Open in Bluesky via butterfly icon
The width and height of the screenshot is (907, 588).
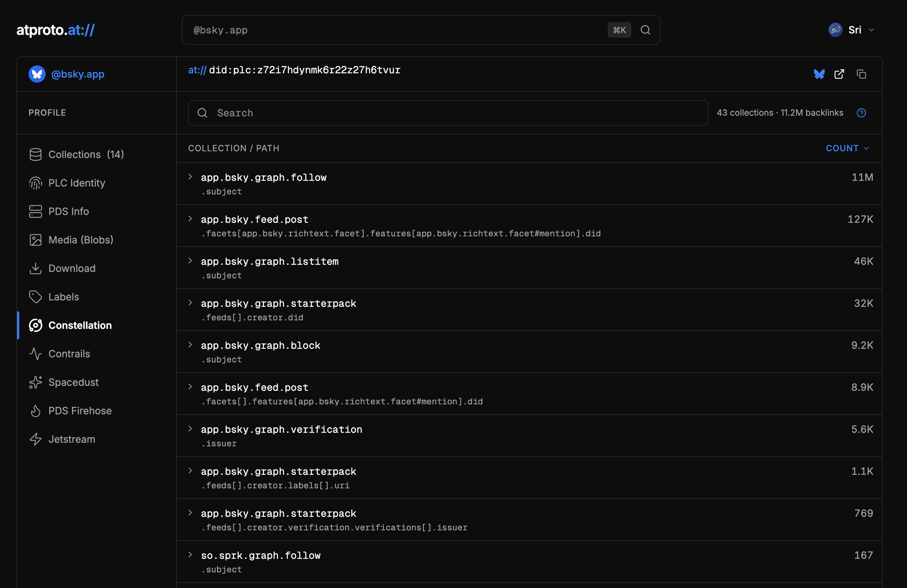[x=819, y=74]
